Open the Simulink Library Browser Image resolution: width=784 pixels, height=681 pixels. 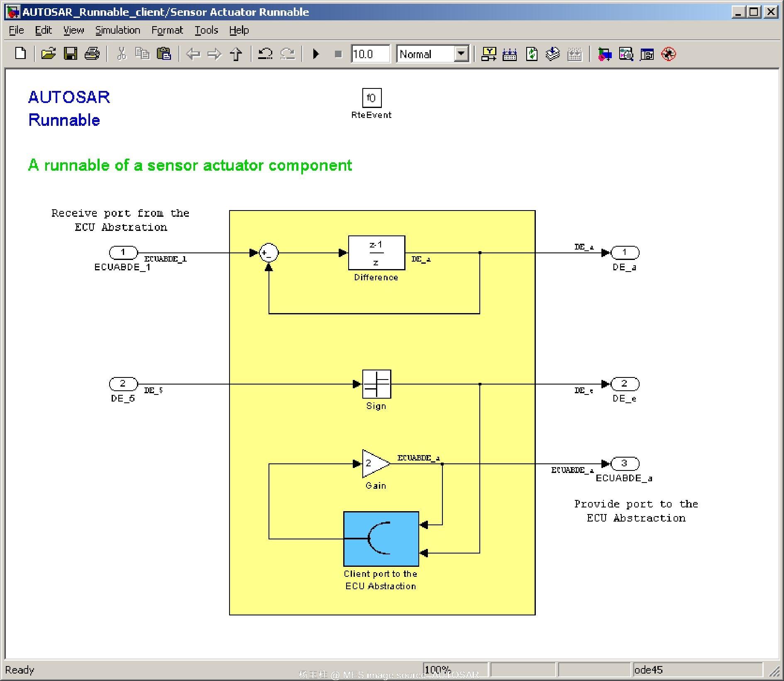[x=604, y=54]
